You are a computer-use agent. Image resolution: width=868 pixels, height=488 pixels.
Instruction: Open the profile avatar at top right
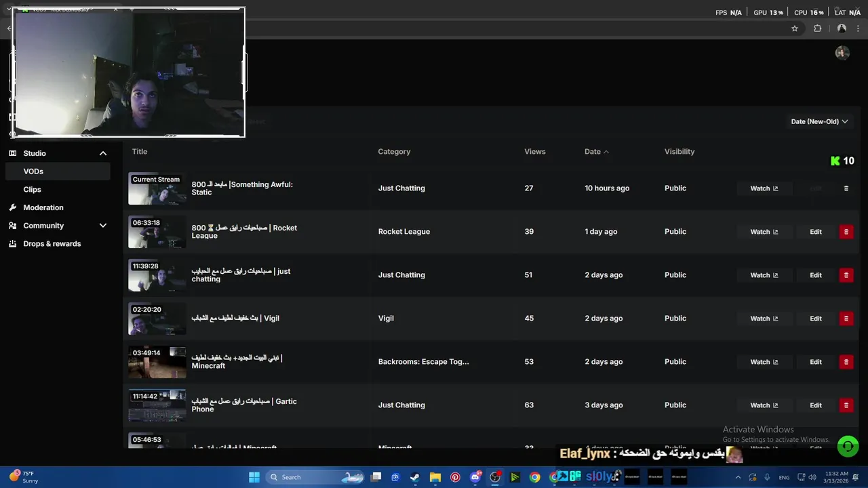[842, 53]
